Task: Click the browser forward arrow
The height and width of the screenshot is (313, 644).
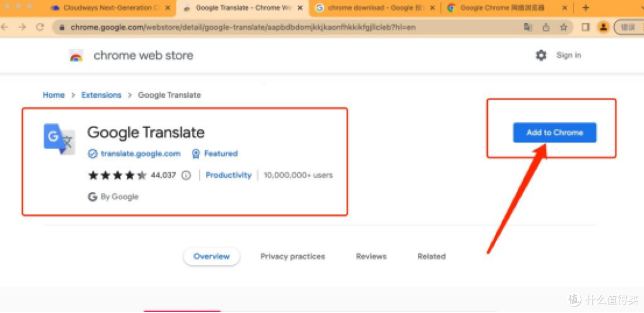Action: (x=22, y=27)
